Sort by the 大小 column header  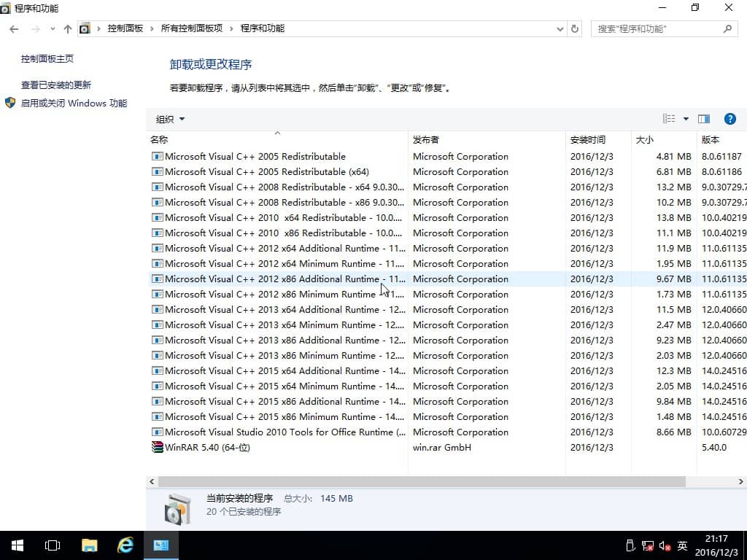664,139
